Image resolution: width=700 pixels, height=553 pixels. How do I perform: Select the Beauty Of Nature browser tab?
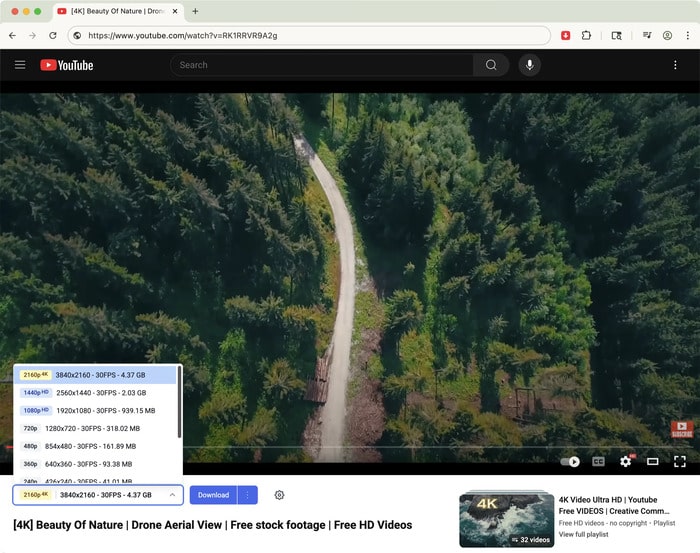[118, 11]
